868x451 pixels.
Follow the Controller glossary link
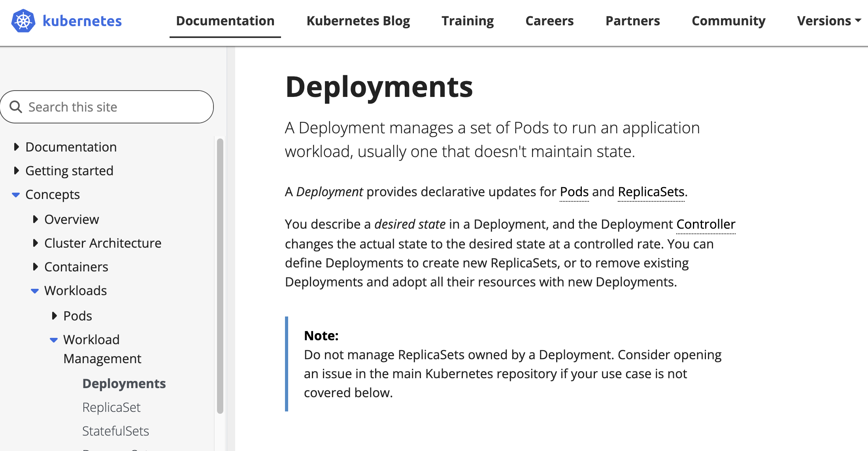(x=706, y=224)
